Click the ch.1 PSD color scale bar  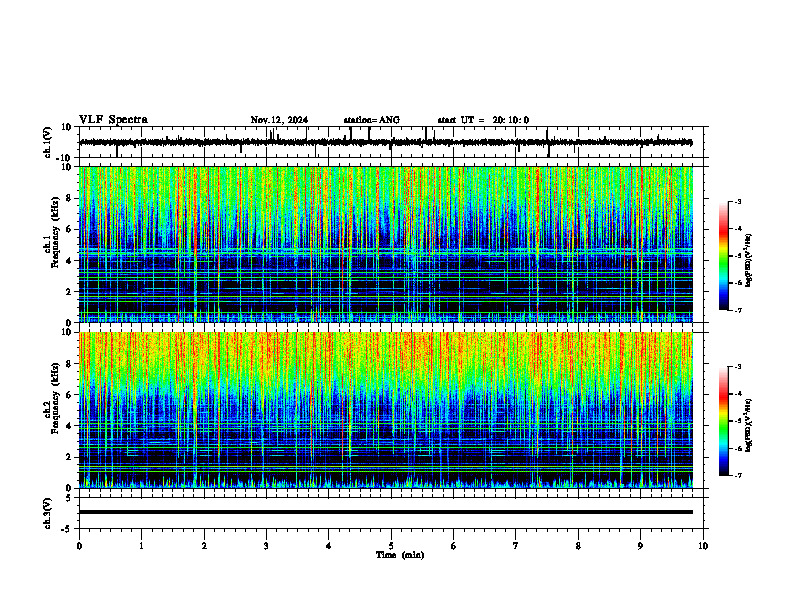[724, 256]
